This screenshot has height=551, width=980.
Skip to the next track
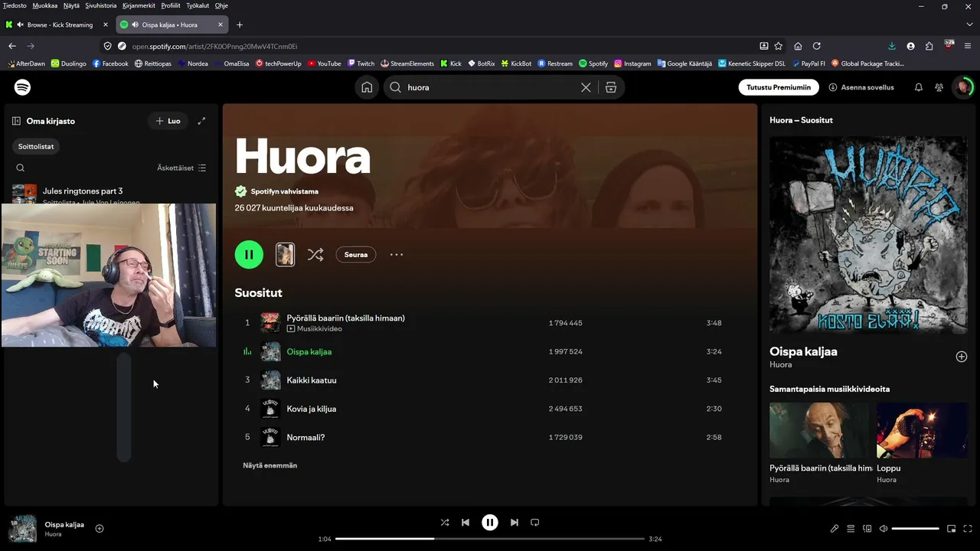click(x=514, y=523)
